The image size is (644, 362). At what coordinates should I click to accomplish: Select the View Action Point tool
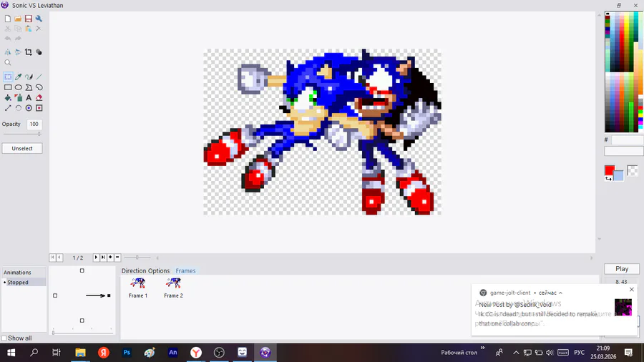[x=39, y=108]
